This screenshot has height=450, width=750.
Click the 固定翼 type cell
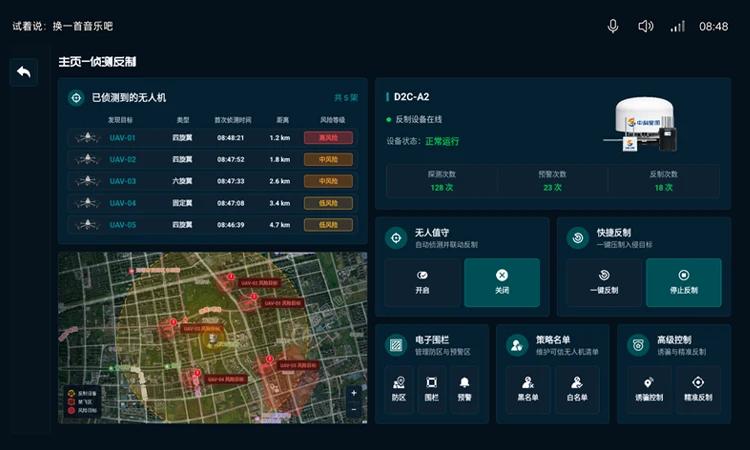tap(182, 203)
